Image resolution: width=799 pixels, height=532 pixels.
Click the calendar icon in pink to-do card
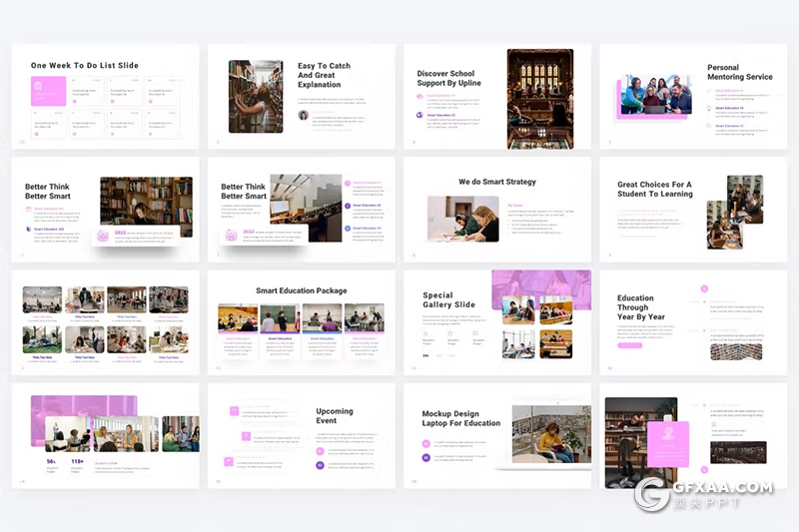point(38,87)
